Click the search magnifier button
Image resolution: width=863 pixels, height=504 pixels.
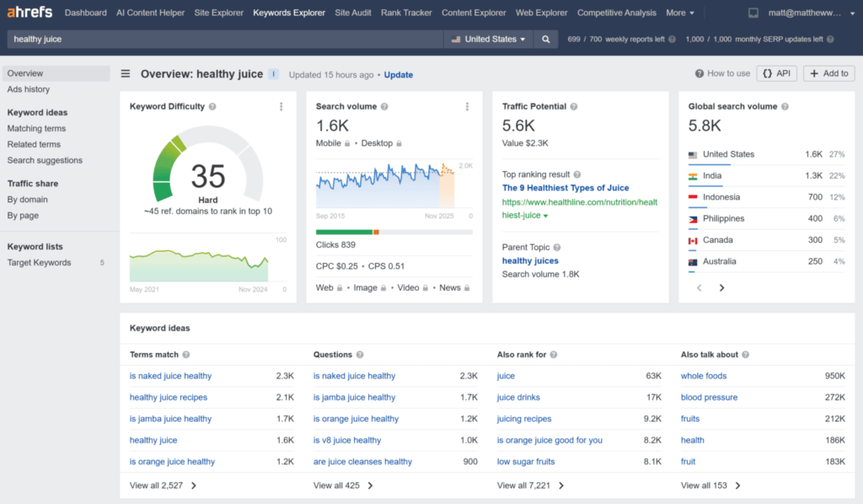pos(545,39)
